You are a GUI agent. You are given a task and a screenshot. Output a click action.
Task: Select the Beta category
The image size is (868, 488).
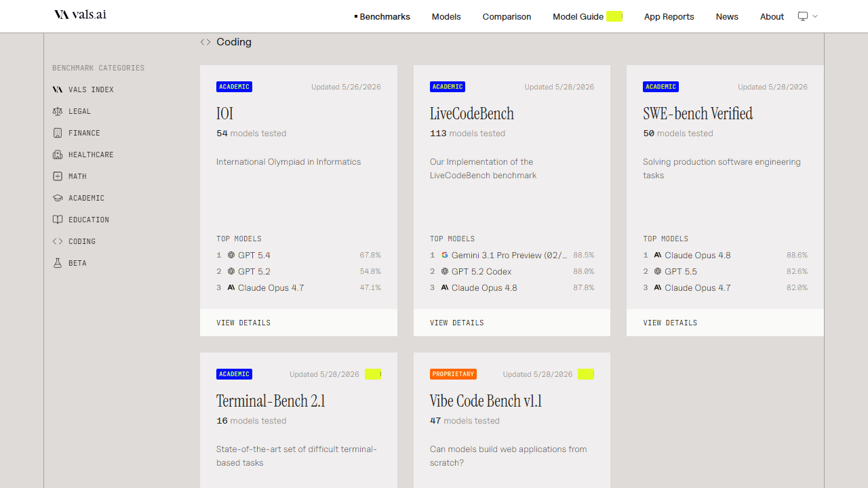click(70, 263)
